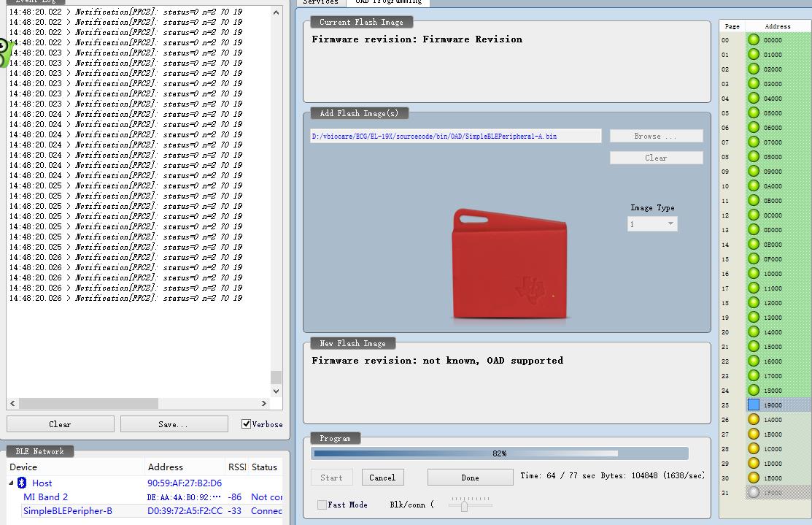The width and height of the screenshot is (812, 525).
Task: Click the yellow pending circle at address 1D000
Action: click(754, 463)
